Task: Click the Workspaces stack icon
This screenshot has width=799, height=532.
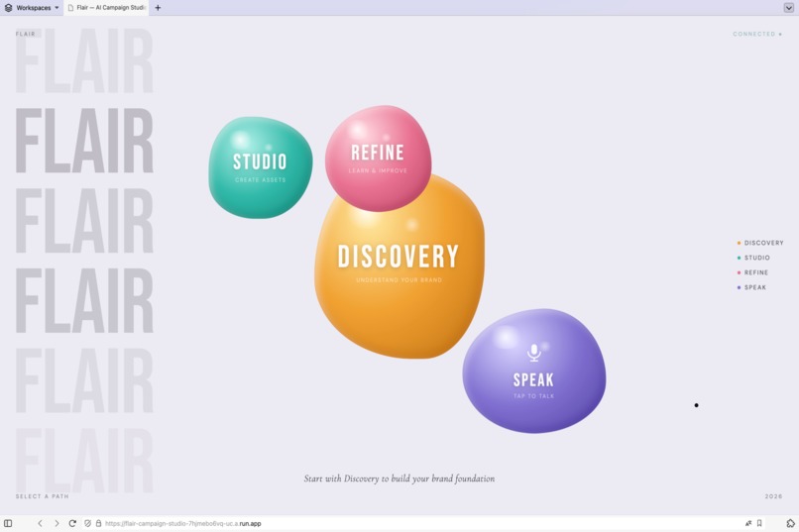Action: click(8, 8)
